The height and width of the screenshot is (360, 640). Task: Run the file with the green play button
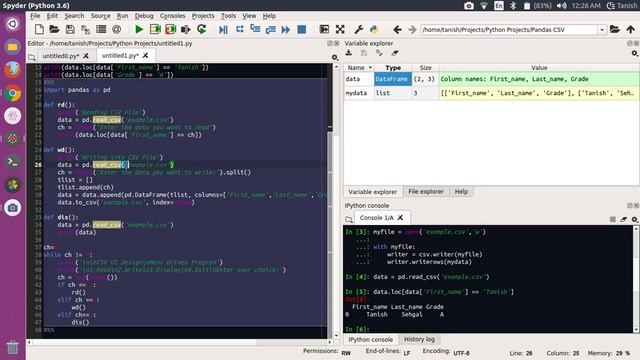(x=139, y=29)
